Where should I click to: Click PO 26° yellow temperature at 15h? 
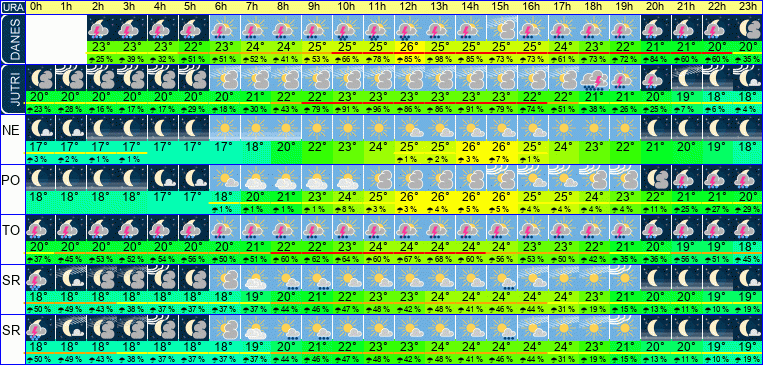tap(501, 197)
